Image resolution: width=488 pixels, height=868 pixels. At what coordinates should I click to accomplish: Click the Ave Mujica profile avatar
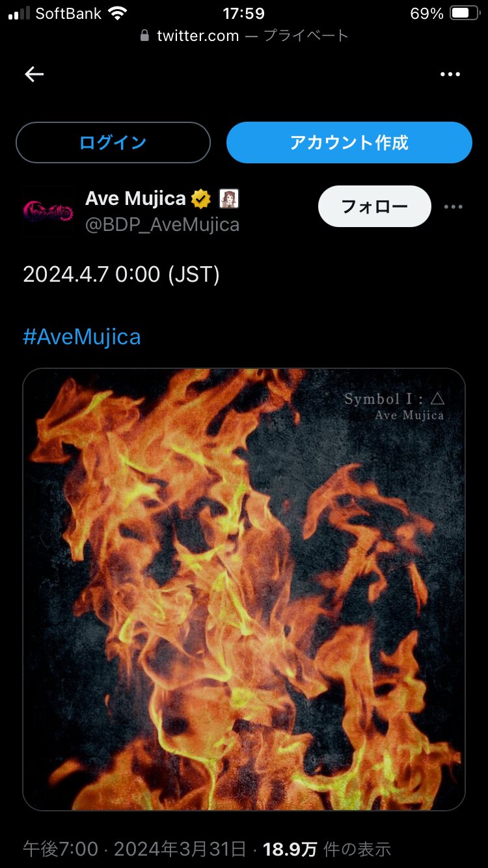[49, 211]
